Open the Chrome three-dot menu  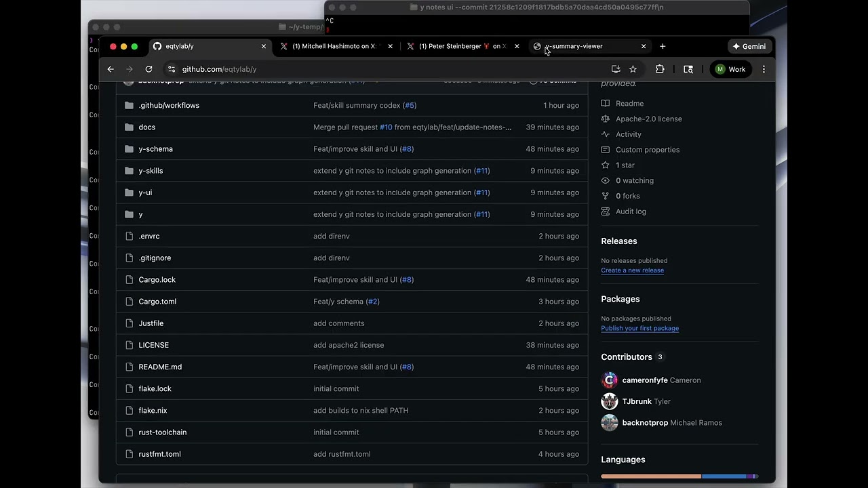pyautogui.click(x=764, y=69)
